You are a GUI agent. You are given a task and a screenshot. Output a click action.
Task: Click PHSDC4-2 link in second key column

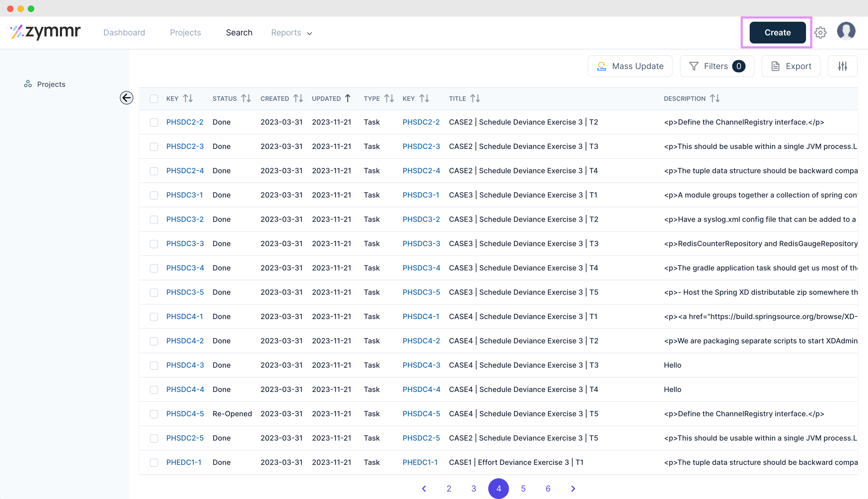421,341
